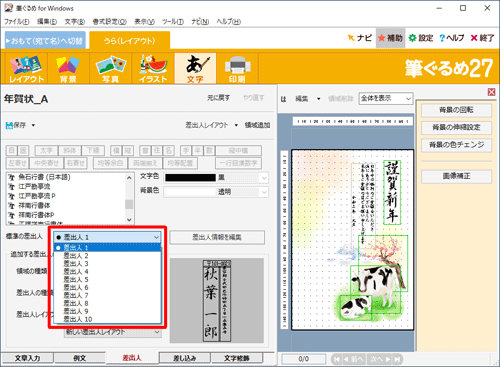
Task: Open the 全体を表示 zoom dropdown
Action: point(386,99)
